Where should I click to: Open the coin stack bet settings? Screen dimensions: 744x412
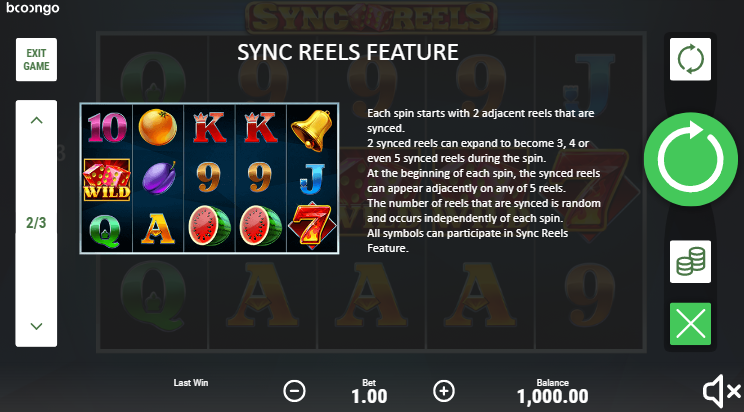pyautogui.click(x=690, y=262)
